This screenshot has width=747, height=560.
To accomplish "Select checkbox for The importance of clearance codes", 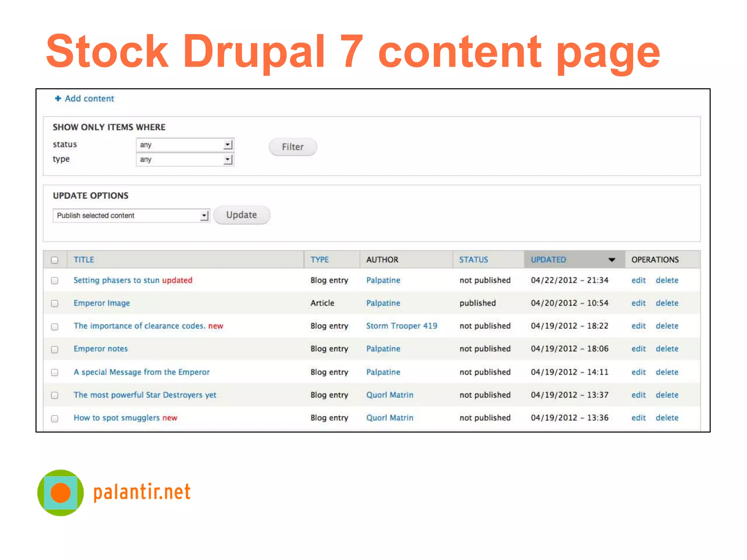I will (55, 327).
